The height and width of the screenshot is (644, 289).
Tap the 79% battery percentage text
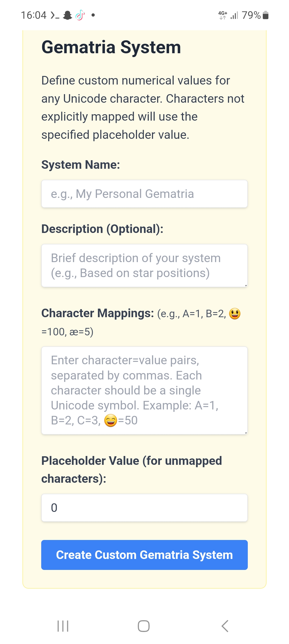251,15
